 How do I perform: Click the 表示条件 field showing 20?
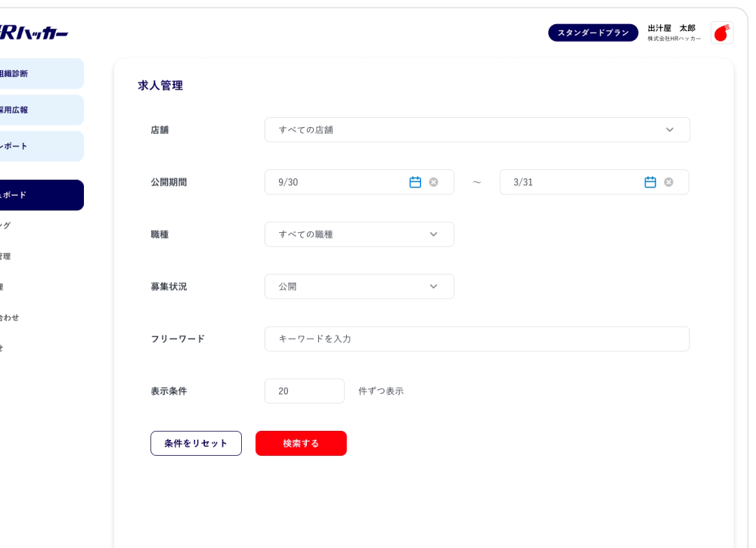(304, 391)
